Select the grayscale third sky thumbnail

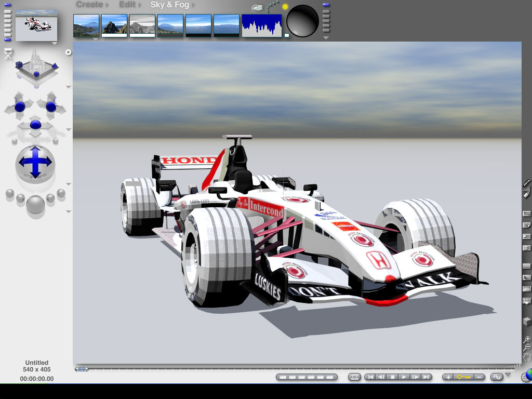pos(142,25)
